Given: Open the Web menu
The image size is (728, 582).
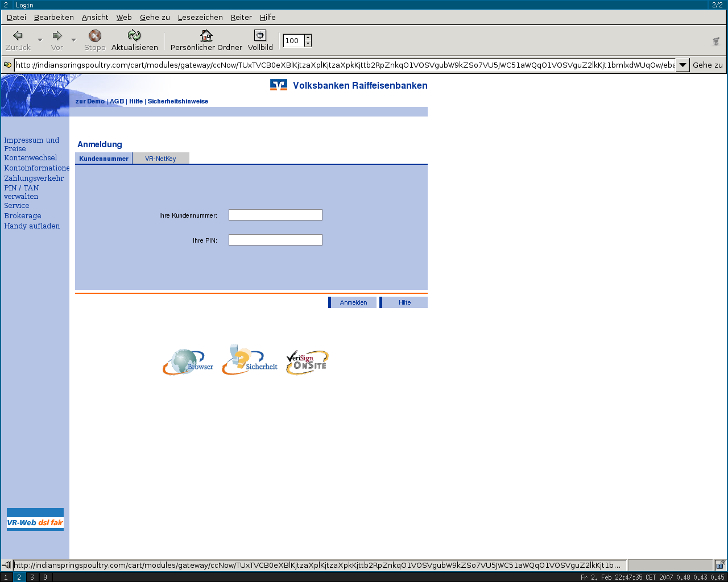Looking at the screenshot, I should pyautogui.click(x=124, y=17).
